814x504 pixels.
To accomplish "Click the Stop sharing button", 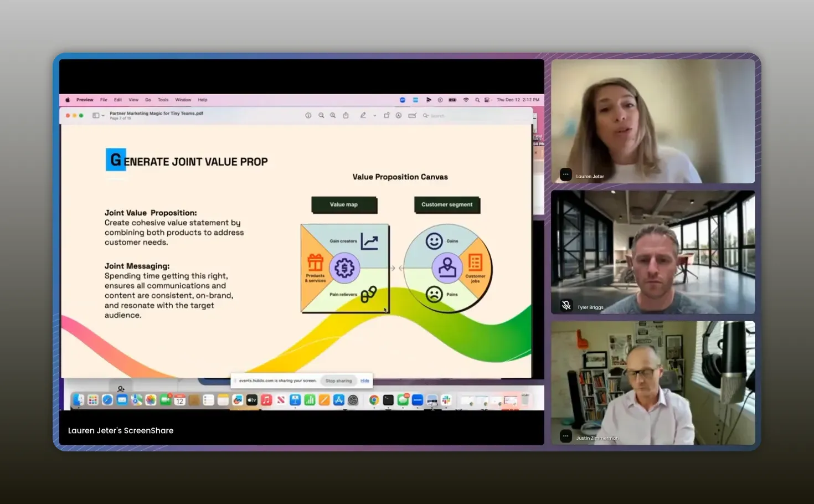I will tap(338, 380).
